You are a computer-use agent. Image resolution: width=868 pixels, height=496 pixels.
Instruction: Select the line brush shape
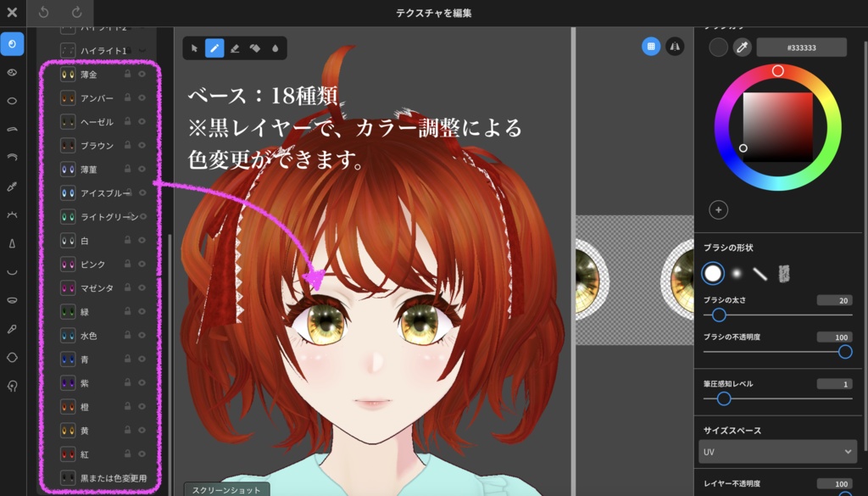pyautogui.click(x=761, y=273)
